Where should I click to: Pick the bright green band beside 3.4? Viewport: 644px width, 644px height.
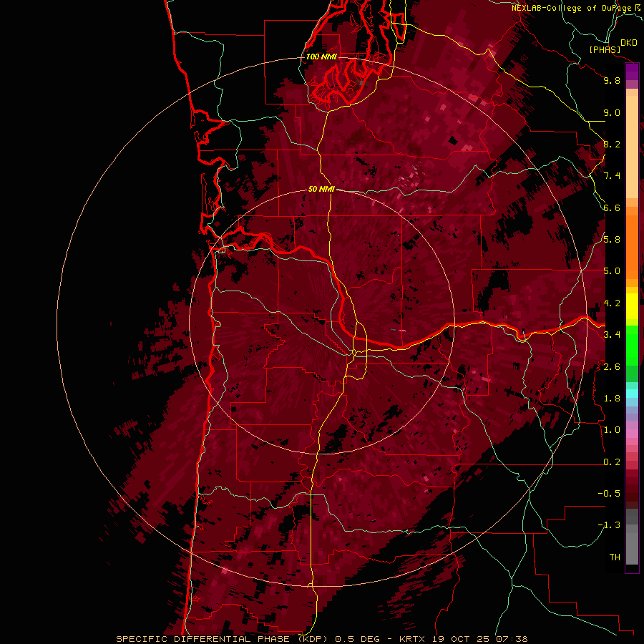click(x=632, y=344)
